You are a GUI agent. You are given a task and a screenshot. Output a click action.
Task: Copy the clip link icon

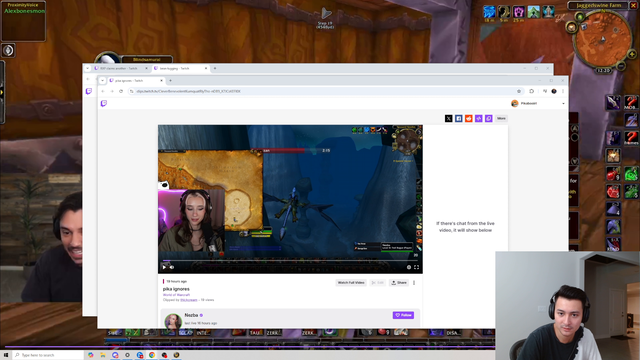click(489, 118)
